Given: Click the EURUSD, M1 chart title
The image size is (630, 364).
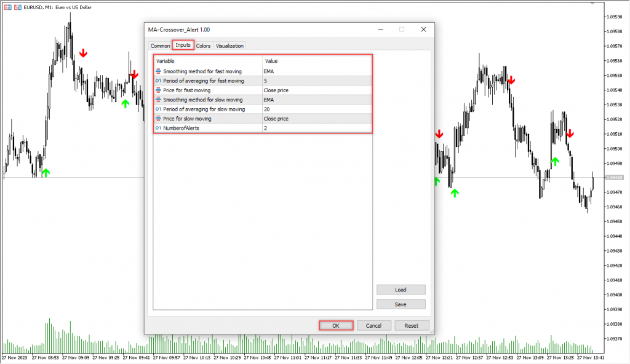Looking at the screenshot, I should [x=57, y=7].
